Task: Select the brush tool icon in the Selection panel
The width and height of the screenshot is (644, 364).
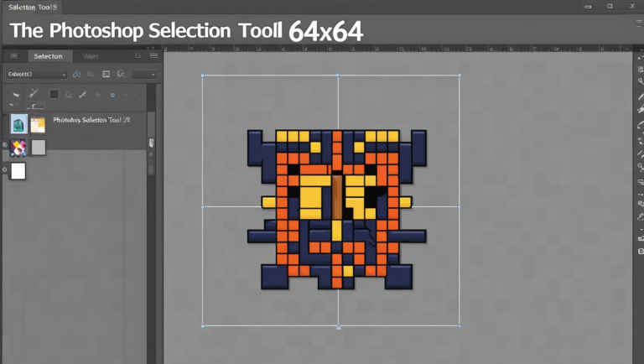Action: pyautogui.click(x=34, y=94)
